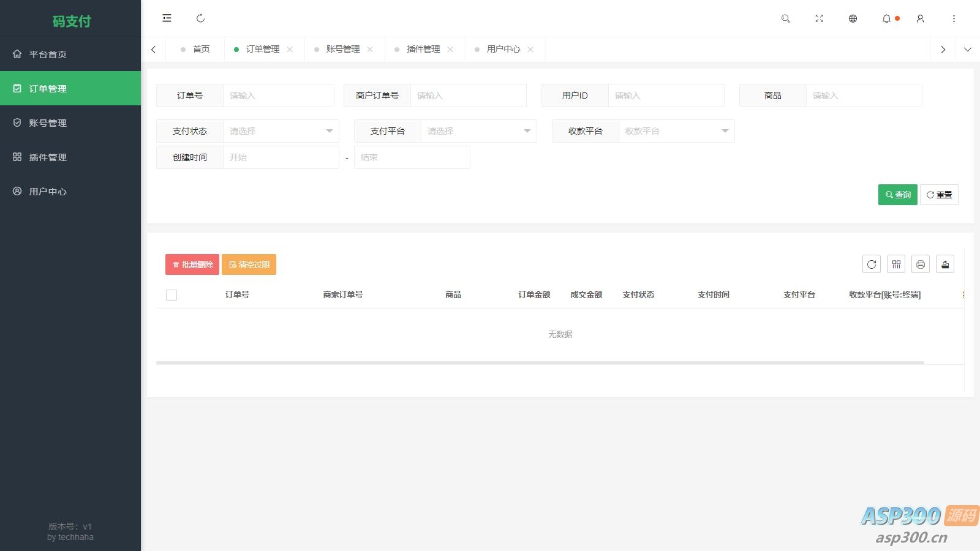
Task: Click the user profile icon in header
Action: coord(920,18)
